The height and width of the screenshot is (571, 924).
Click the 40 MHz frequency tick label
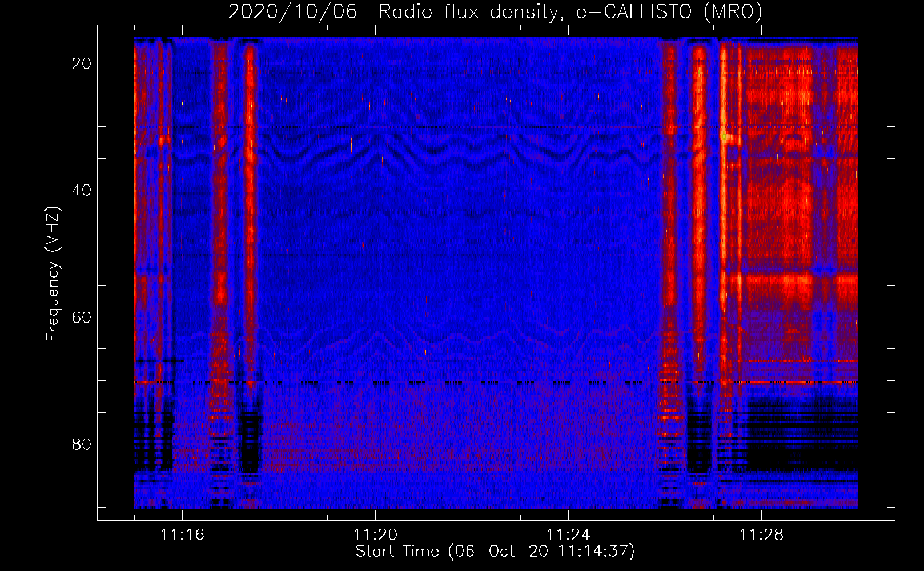click(x=82, y=190)
